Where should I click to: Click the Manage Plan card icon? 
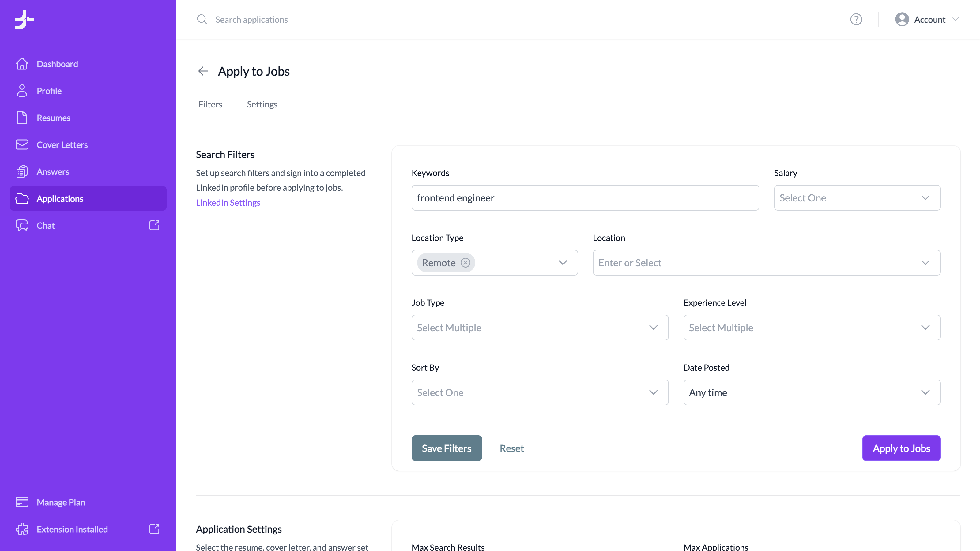point(22,502)
